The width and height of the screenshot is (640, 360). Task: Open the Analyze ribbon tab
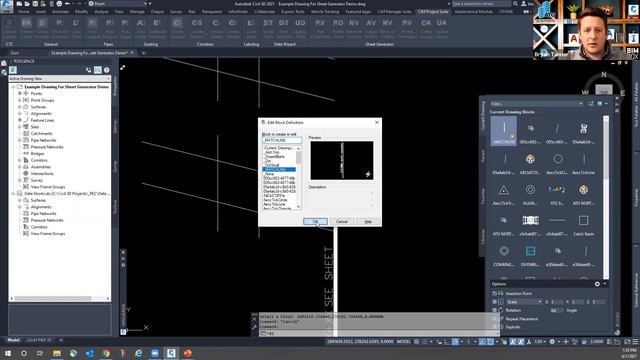tap(101, 12)
